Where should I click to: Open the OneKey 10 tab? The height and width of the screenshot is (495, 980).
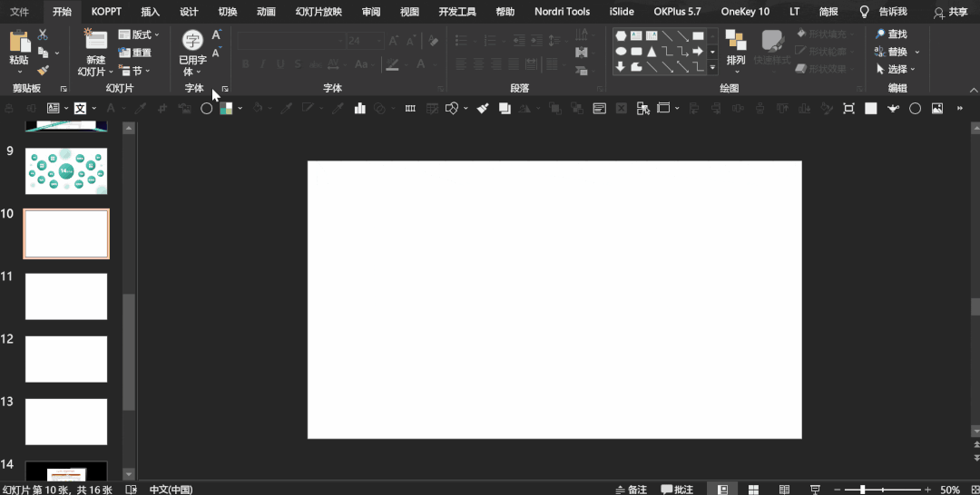click(745, 12)
